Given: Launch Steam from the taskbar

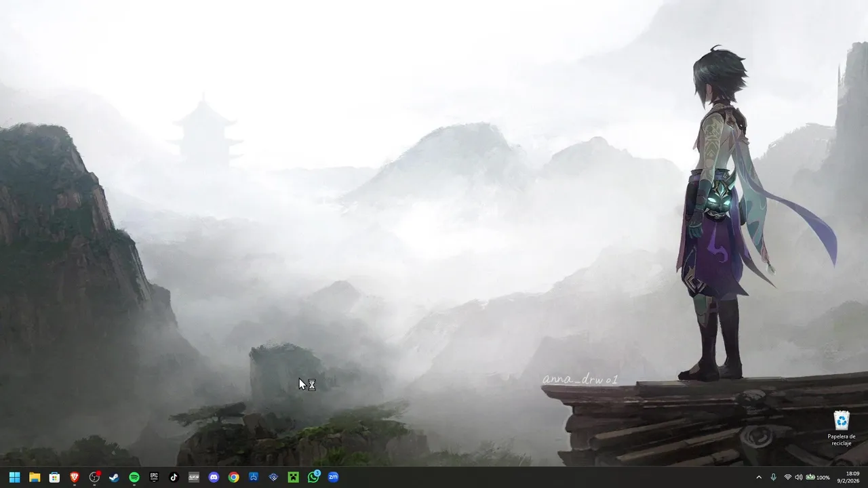Looking at the screenshot, I should click(x=114, y=477).
